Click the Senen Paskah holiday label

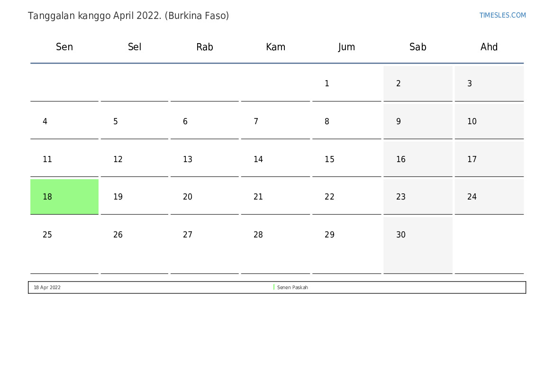pyautogui.click(x=292, y=287)
